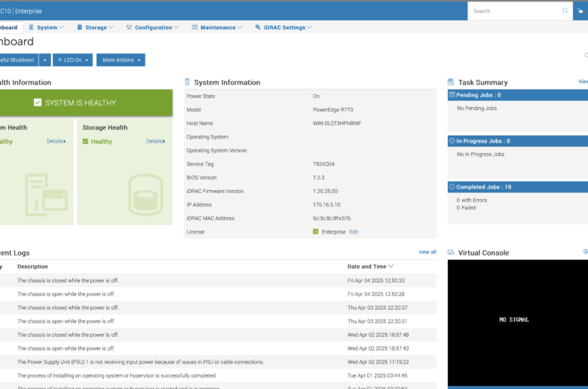This screenshot has width=588, height=389.
Task: Click the System Is Healthy check mark
Action: 38,103
